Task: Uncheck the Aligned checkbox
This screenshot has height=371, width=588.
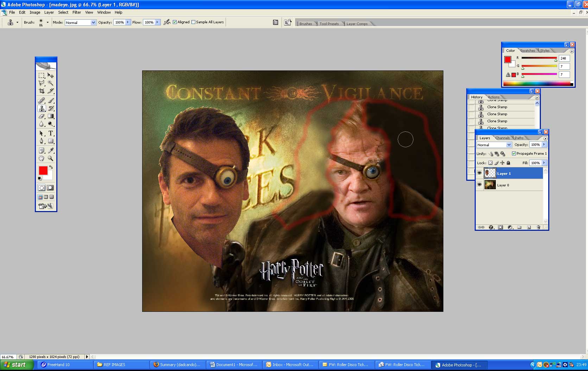Action: coord(175,22)
